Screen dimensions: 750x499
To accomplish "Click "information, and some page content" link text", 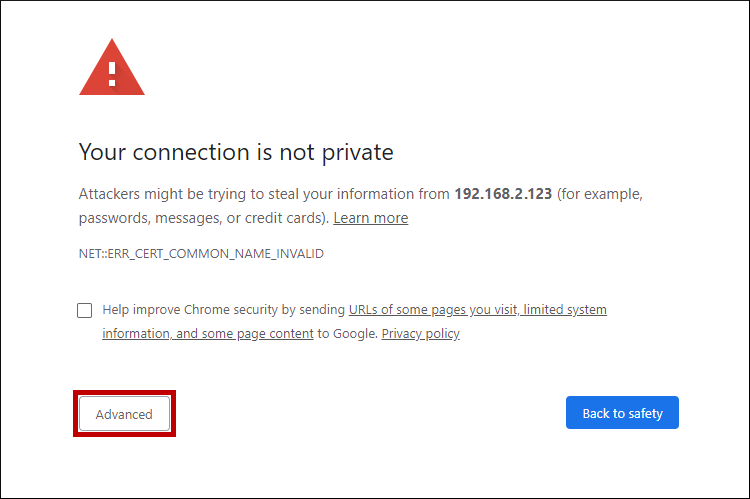I will tap(208, 334).
